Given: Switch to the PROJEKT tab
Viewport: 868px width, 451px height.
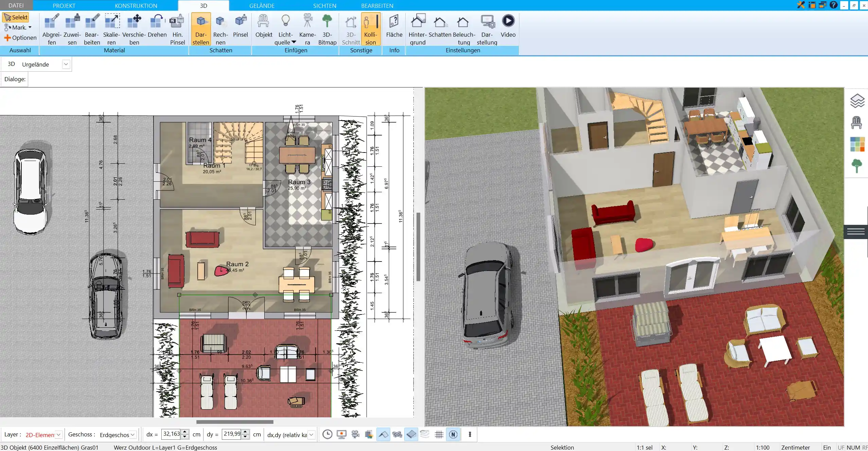Looking at the screenshot, I should click(64, 5).
